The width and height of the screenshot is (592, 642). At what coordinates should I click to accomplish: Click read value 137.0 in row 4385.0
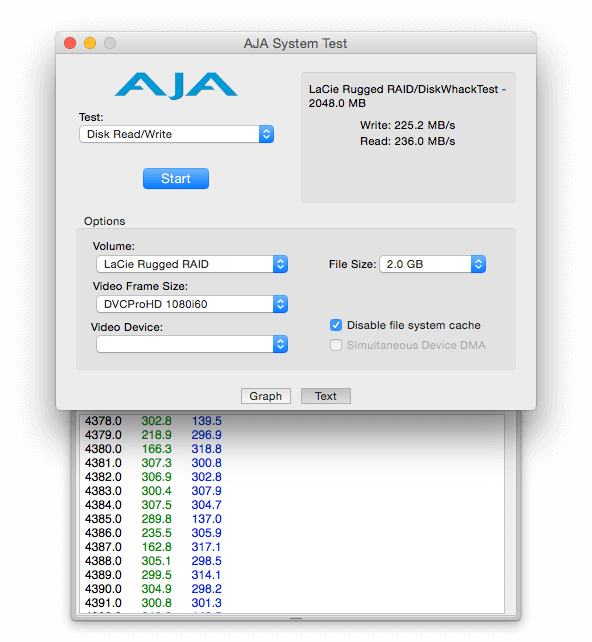(207, 519)
